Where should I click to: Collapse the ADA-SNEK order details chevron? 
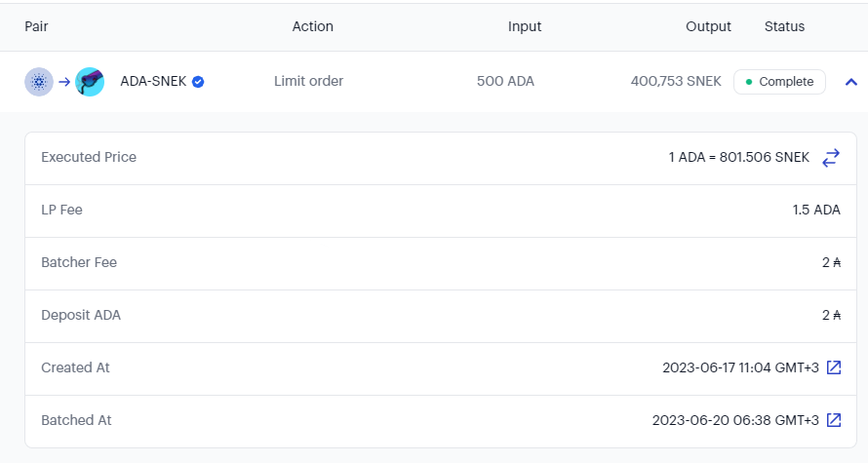(x=851, y=82)
